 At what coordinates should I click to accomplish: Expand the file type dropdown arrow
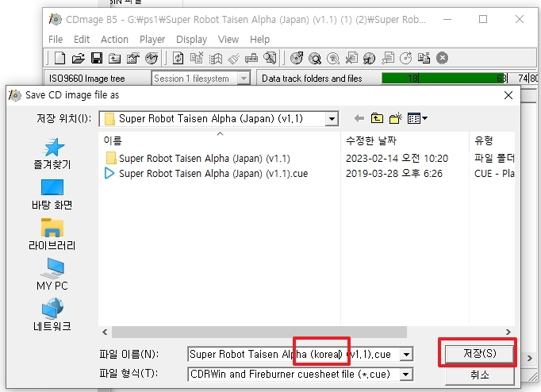coord(406,375)
